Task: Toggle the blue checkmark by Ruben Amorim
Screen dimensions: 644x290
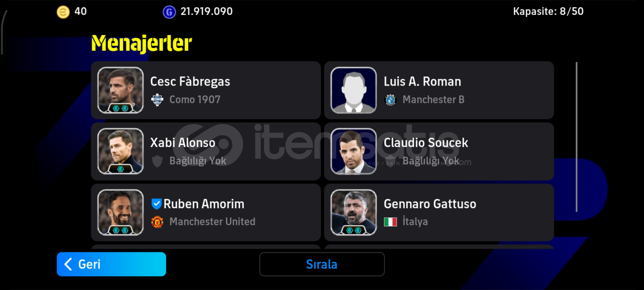Action: point(156,204)
